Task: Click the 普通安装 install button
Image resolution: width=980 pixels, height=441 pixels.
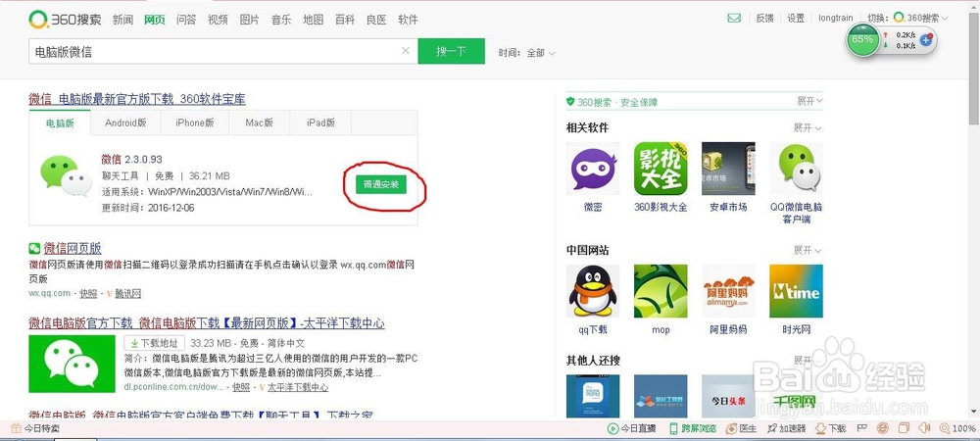Action: point(381,185)
